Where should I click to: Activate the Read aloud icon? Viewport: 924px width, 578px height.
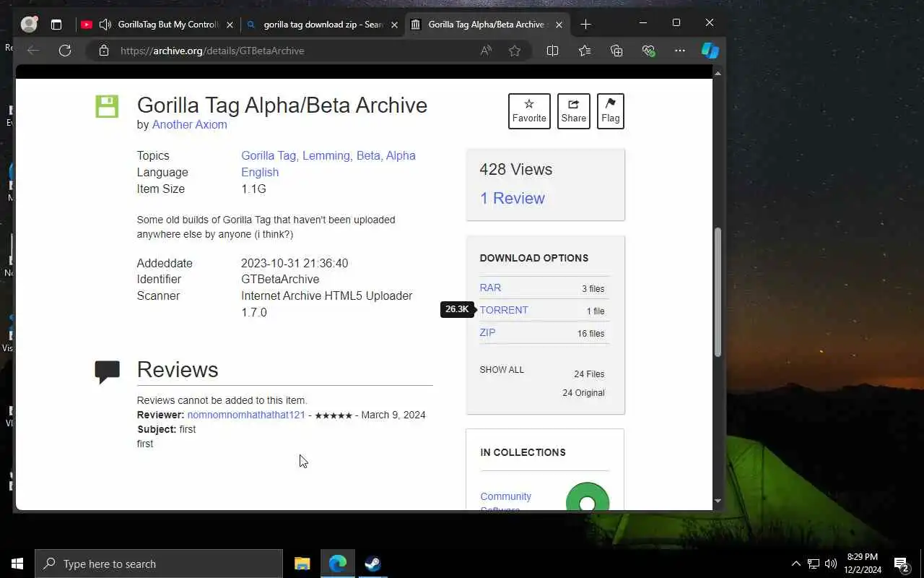point(486,51)
